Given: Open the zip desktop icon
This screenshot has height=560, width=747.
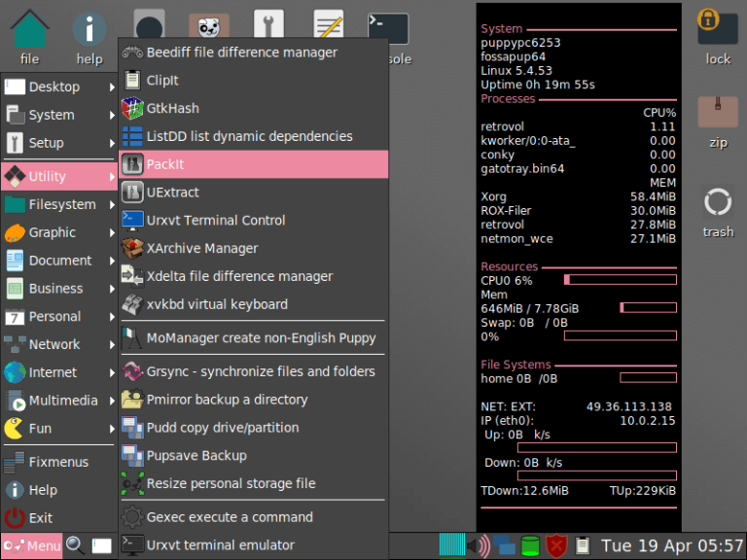Looking at the screenshot, I should tap(717, 119).
